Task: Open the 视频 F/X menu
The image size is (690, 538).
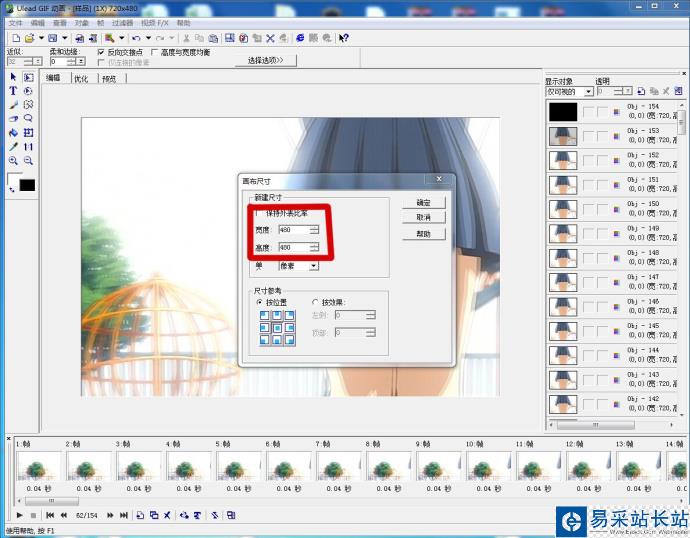Action: click(154, 23)
